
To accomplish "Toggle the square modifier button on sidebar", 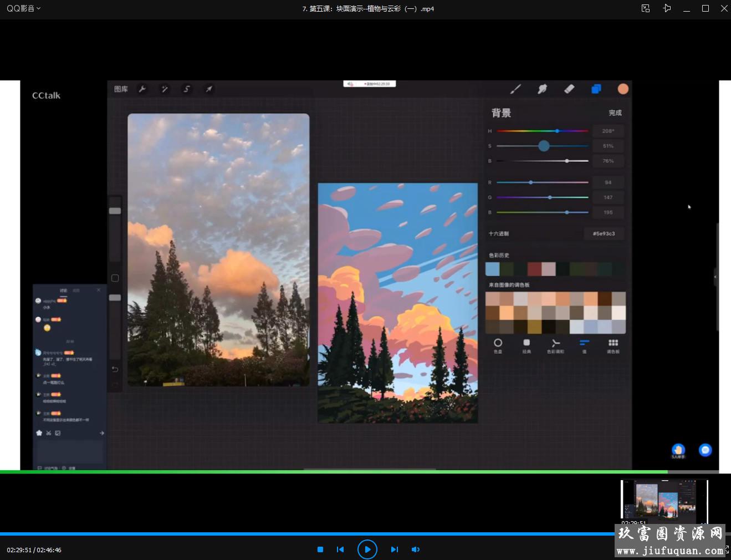I will pyautogui.click(x=115, y=278).
